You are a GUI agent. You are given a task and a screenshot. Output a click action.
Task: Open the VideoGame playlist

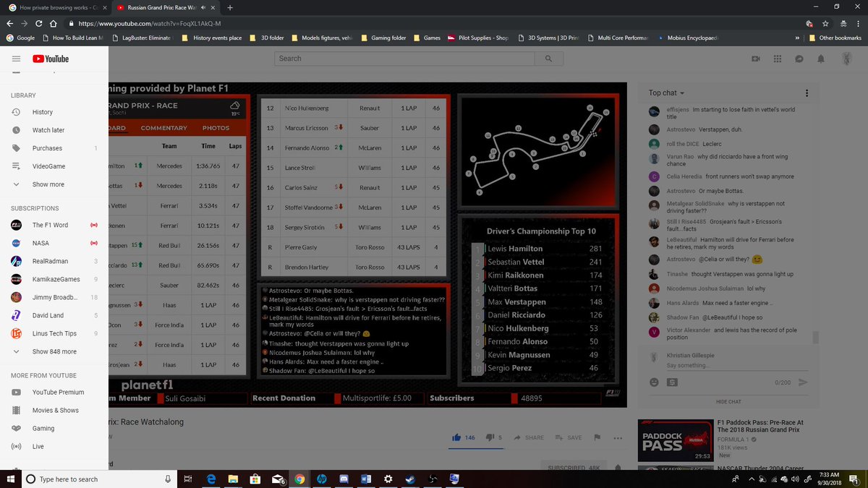pyautogui.click(x=54, y=166)
